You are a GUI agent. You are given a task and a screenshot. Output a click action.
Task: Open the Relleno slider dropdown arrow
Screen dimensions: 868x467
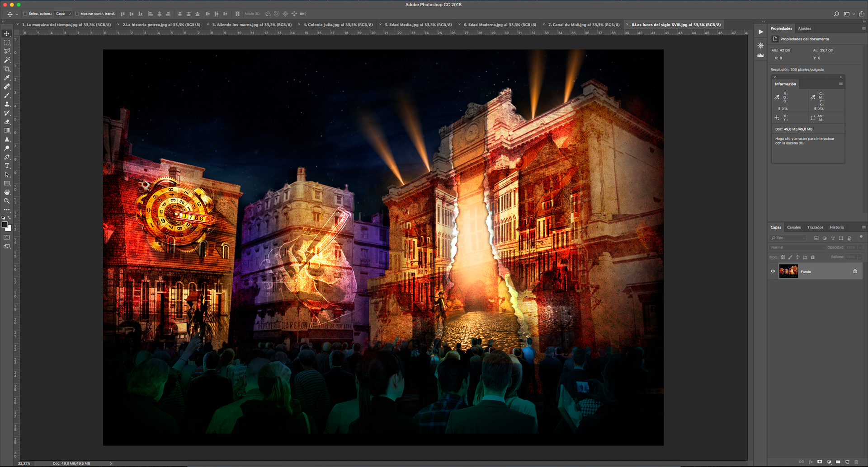(x=860, y=257)
